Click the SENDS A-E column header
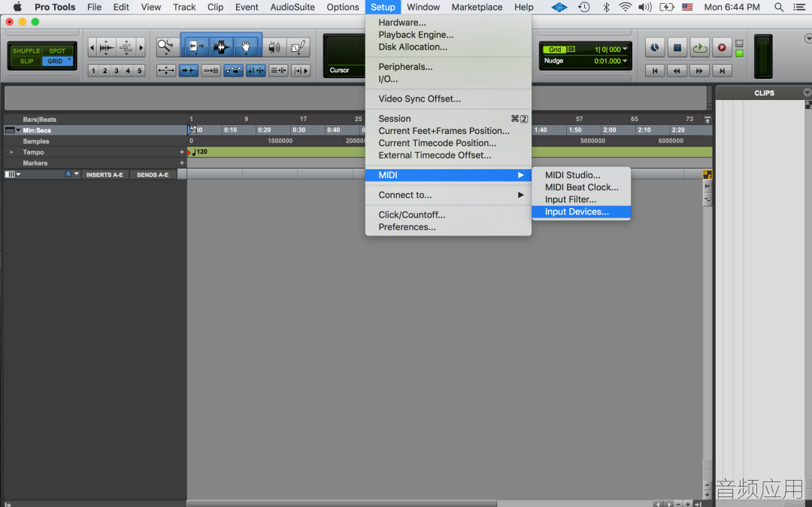 [x=153, y=175]
